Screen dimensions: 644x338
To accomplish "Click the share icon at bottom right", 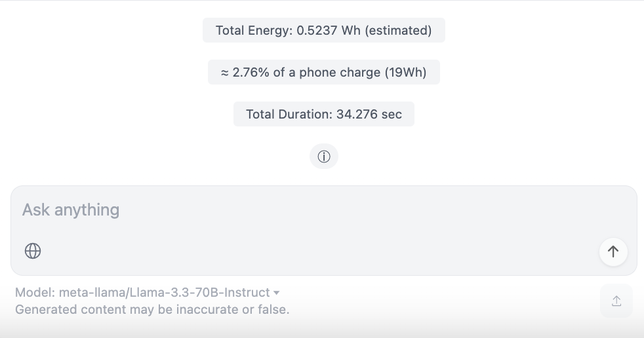I will pyautogui.click(x=616, y=301).
